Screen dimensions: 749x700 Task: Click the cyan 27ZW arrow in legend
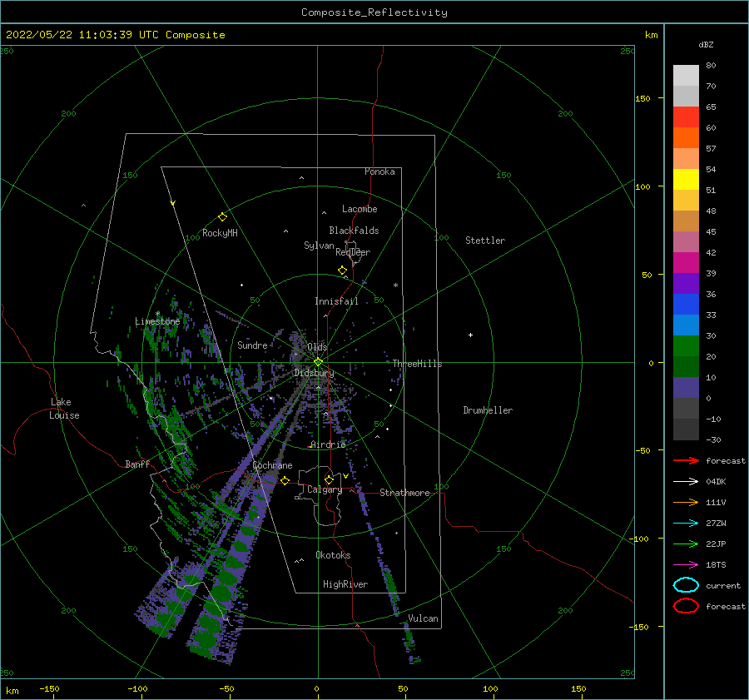686,524
